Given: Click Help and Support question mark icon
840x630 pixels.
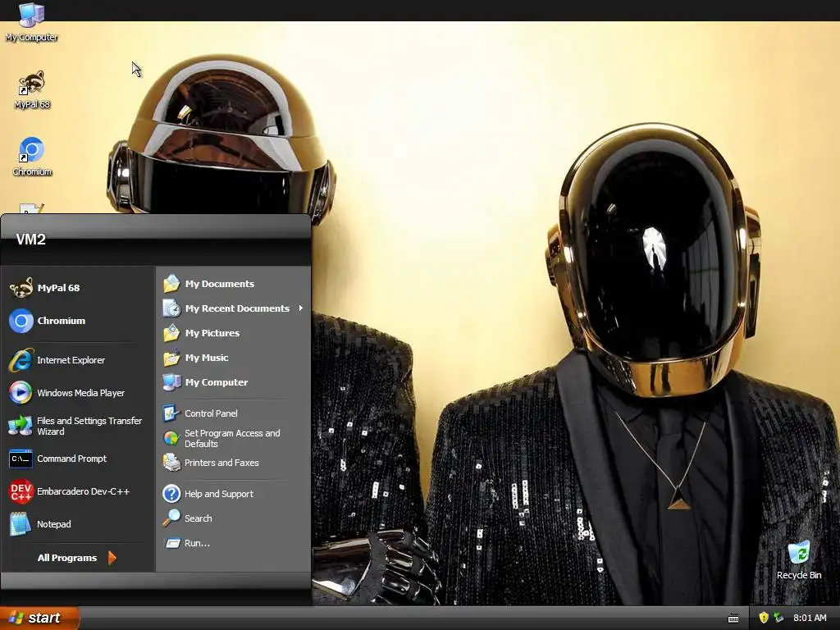Looking at the screenshot, I should click(x=171, y=493).
